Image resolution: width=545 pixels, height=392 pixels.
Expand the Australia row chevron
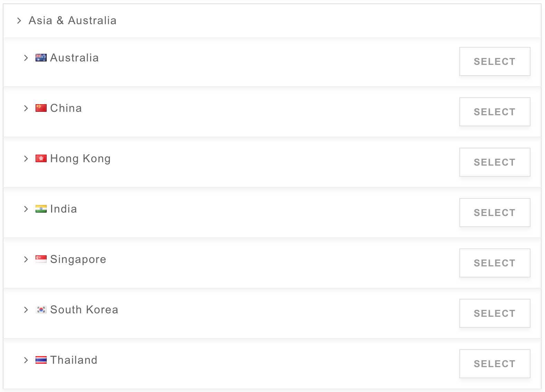[26, 58]
